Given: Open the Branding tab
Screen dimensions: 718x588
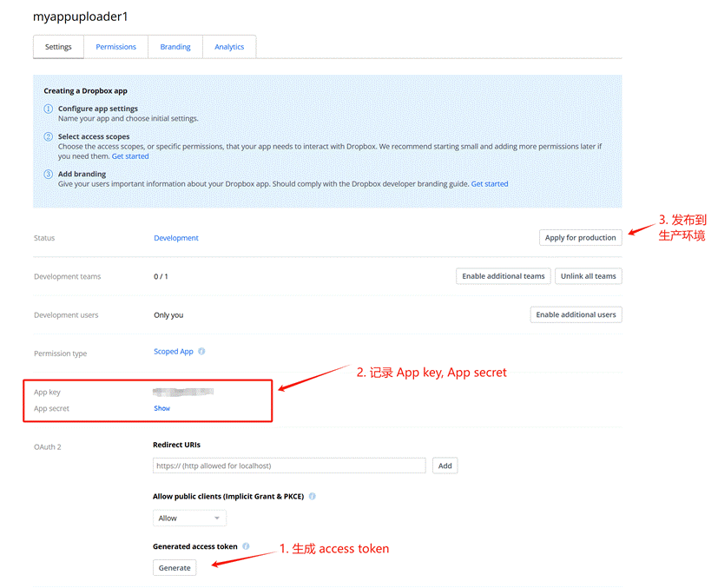Looking at the screenshot, I should (x=175, y=47).
